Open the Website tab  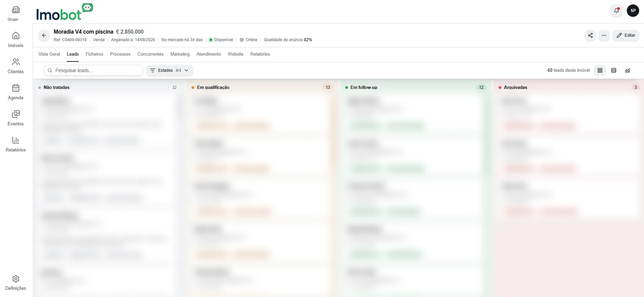click(x=235, y=54)
